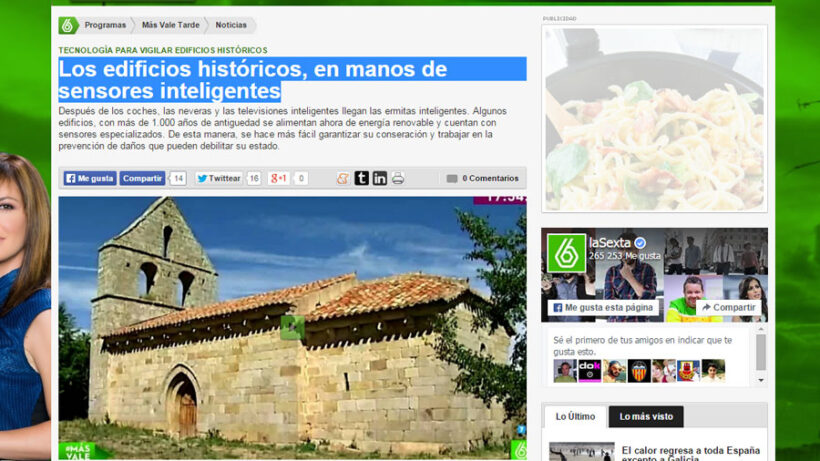The image size is (820, 461).
Task: Click the first friend avatar with headphones
Action: [565, 371]
